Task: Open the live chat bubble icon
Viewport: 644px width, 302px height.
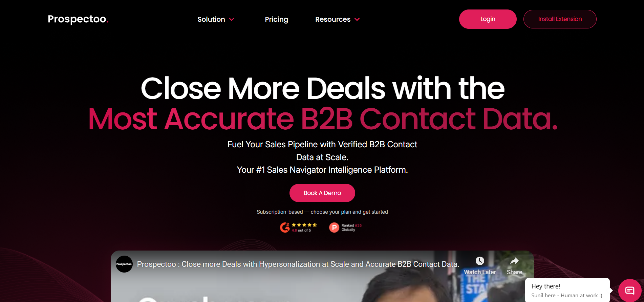Action: [629, 290]
